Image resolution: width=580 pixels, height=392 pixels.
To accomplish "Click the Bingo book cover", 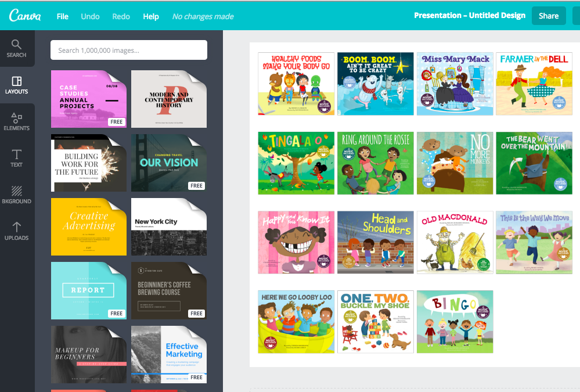I will (455, 322).
